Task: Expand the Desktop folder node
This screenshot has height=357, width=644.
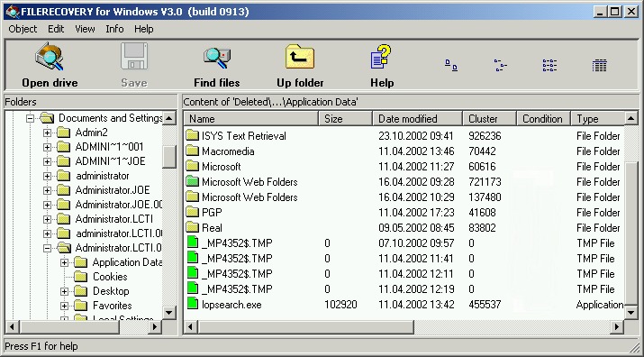Action: (65, 291)
